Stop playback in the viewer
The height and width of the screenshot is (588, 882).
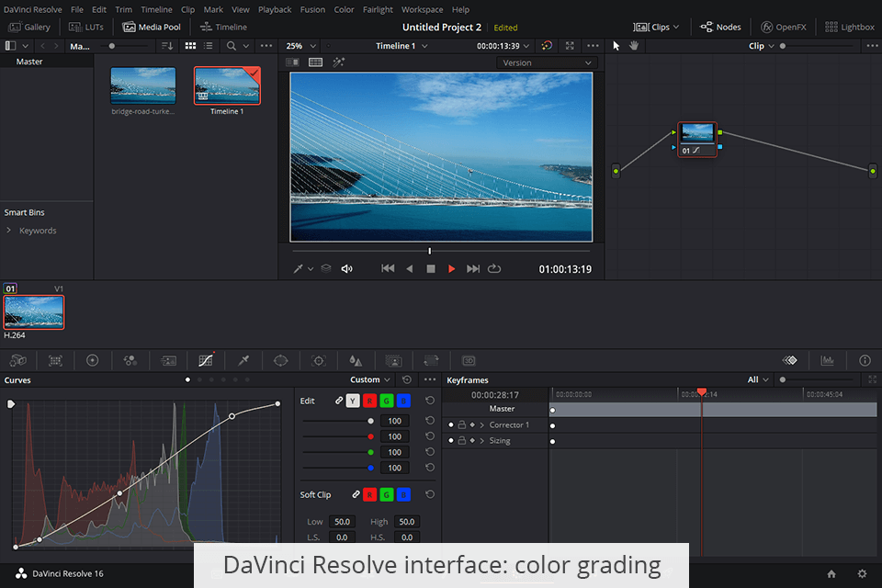pyautogui.click(x=431, y=269)
